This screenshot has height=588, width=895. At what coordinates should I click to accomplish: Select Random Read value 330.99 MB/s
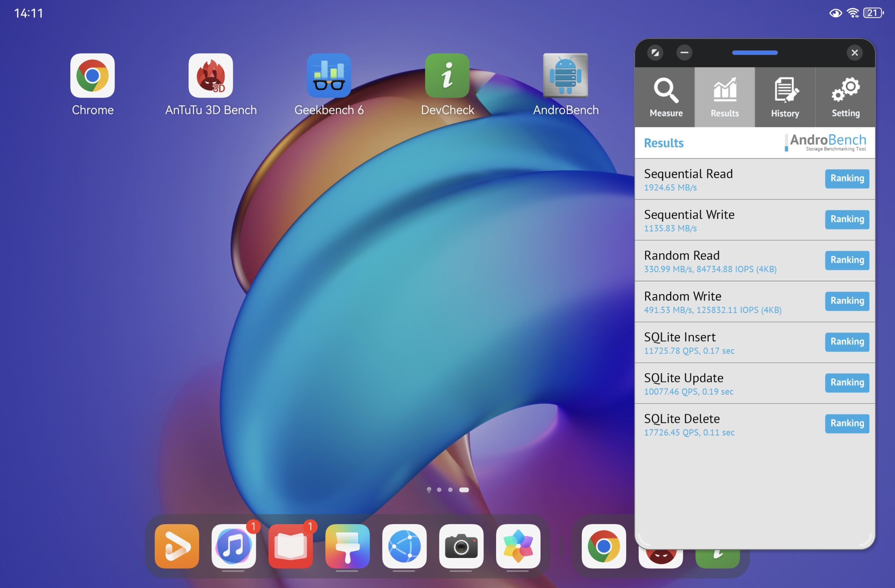pyautogui.click(x=668, y=269)
